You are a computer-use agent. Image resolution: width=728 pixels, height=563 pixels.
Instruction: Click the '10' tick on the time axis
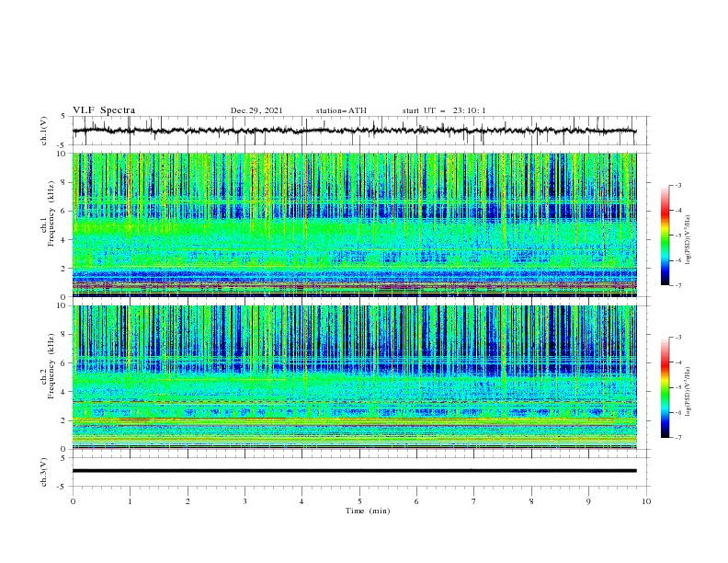(646, 501)
